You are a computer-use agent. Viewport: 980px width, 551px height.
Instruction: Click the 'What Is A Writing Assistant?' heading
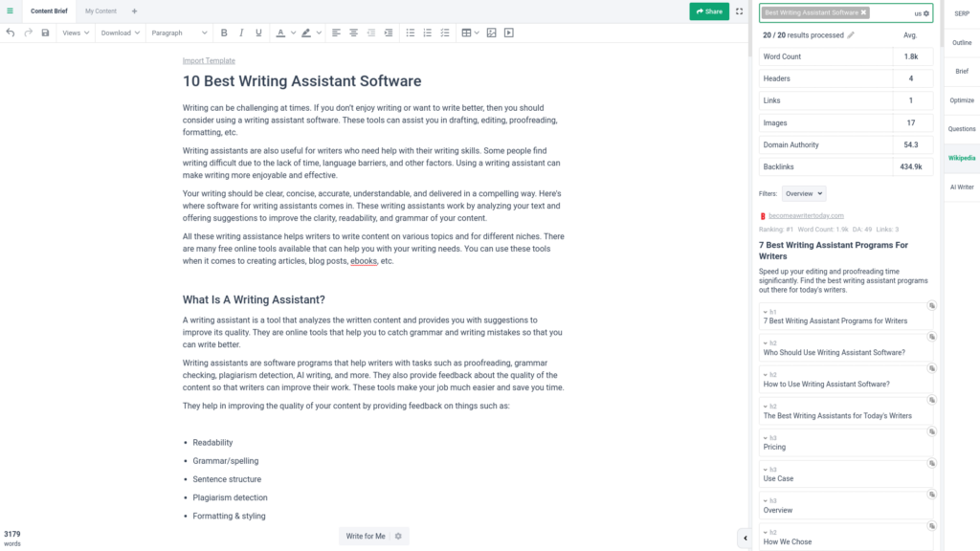click(254, 299)
